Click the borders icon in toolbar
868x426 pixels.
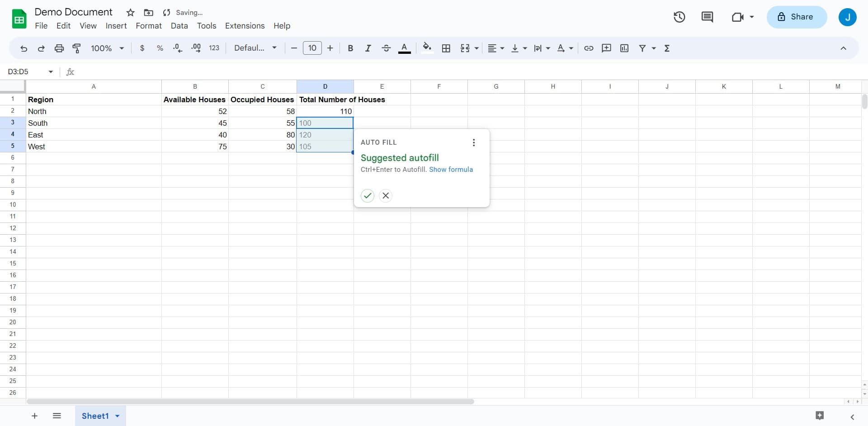pos(446,48)
